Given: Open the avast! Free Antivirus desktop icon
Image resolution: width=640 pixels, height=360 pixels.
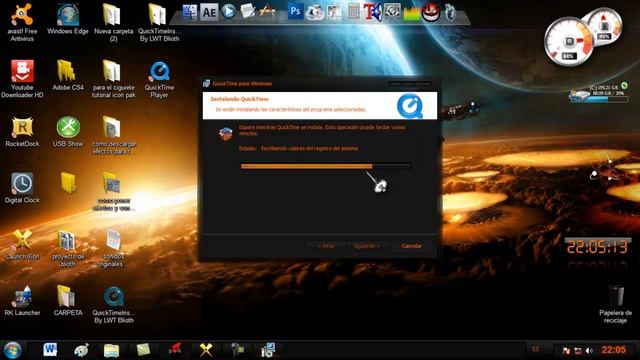Looking at the screenshot, I should coord(22,22).
